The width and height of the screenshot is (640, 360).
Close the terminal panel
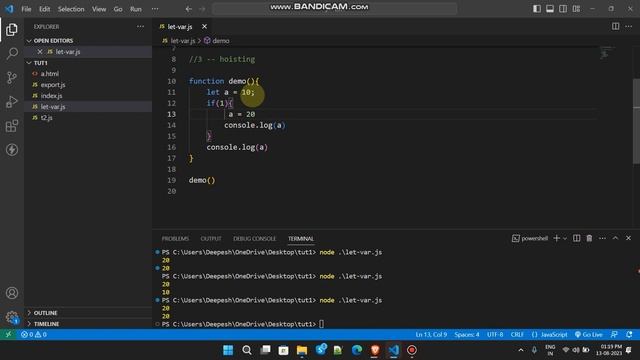pyautogui.click(x=628, y=238)
